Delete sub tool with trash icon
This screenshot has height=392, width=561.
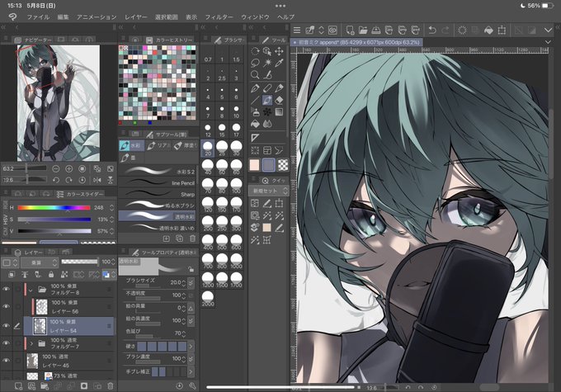click(192, 239)
